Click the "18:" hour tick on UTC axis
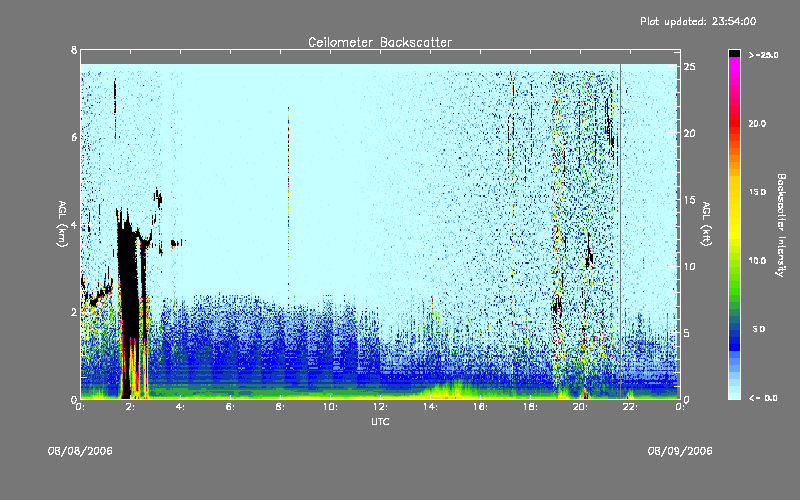Screen dimensions: 800x500 (530, 407)
